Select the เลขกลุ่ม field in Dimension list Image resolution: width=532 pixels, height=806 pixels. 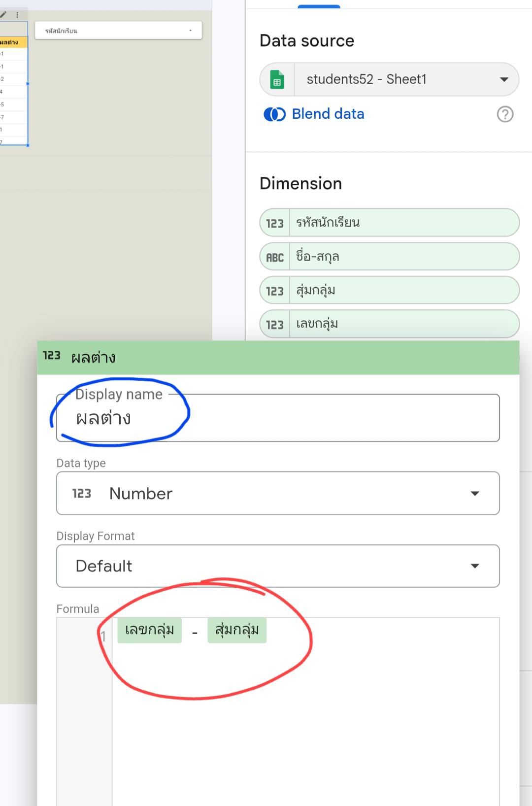[x=403, y=324]
